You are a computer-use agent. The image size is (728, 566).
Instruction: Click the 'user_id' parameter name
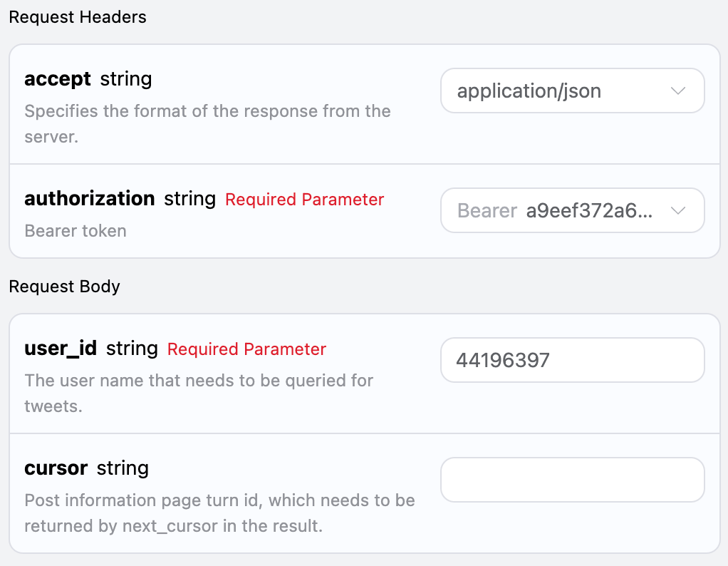pos(60,349)
